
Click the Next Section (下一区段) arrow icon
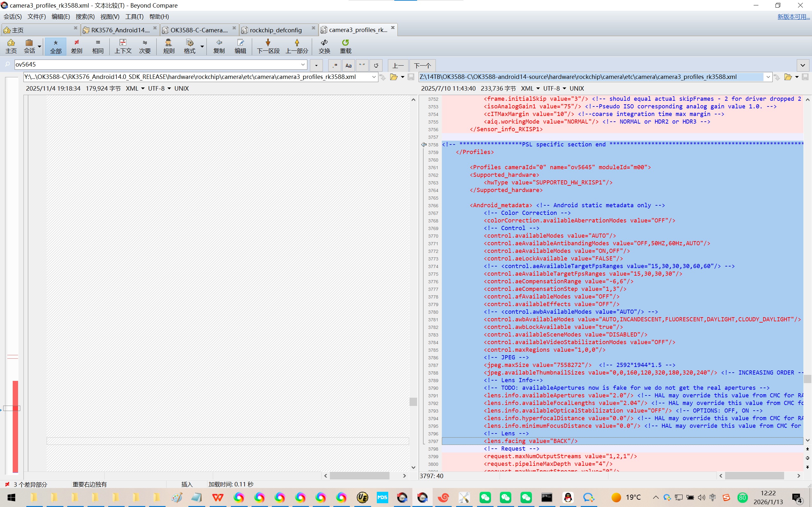point(268,43)
